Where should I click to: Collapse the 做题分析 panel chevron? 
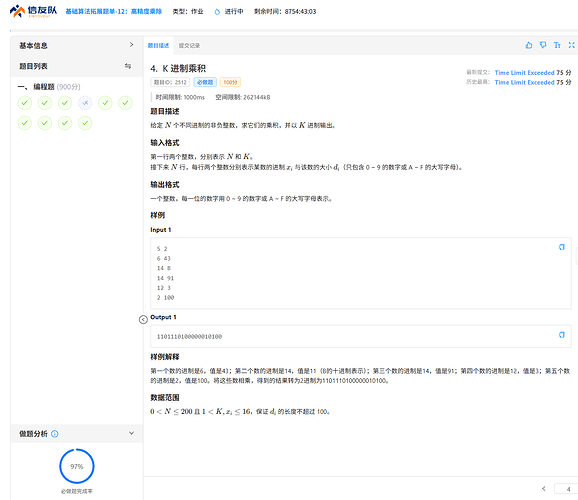(132, 433)
